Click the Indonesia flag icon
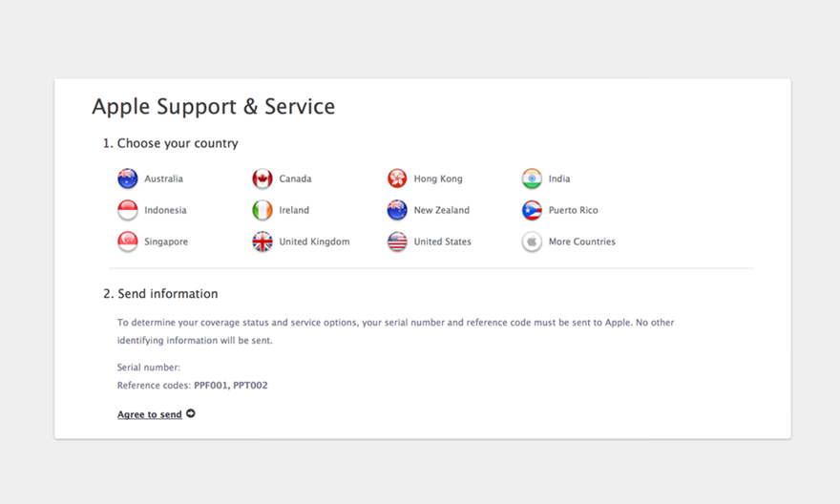Screen dimensions: 840x504 128,210
